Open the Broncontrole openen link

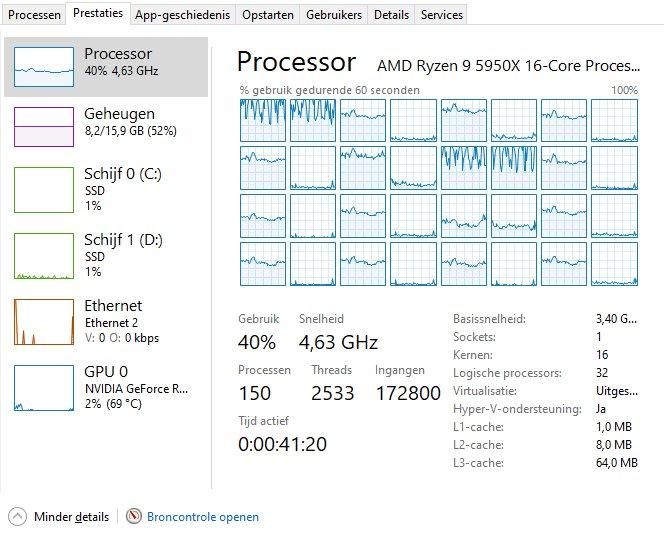[x=203, y=517]
